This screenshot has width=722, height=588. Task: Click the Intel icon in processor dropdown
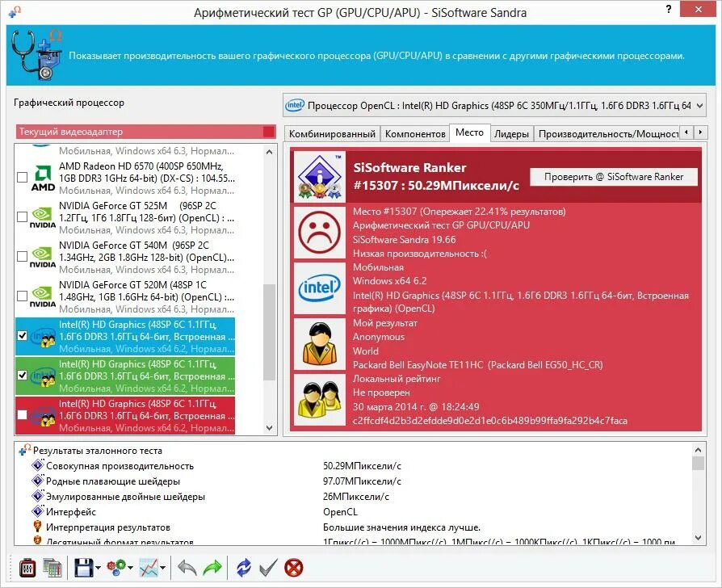[295, 106]
